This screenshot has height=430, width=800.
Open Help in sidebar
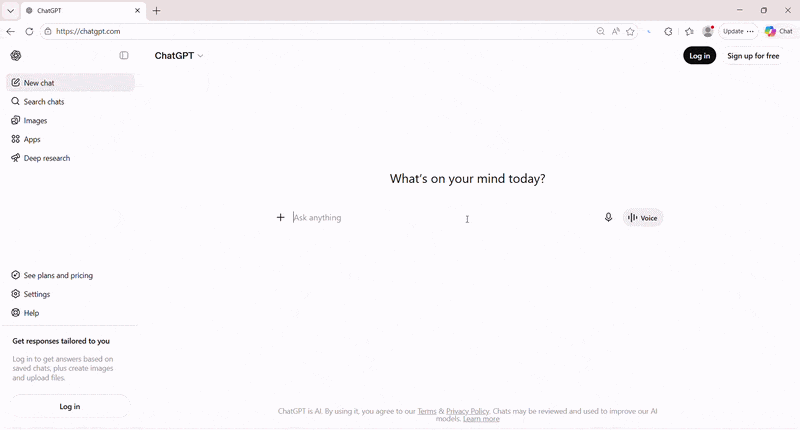point(70,313)
